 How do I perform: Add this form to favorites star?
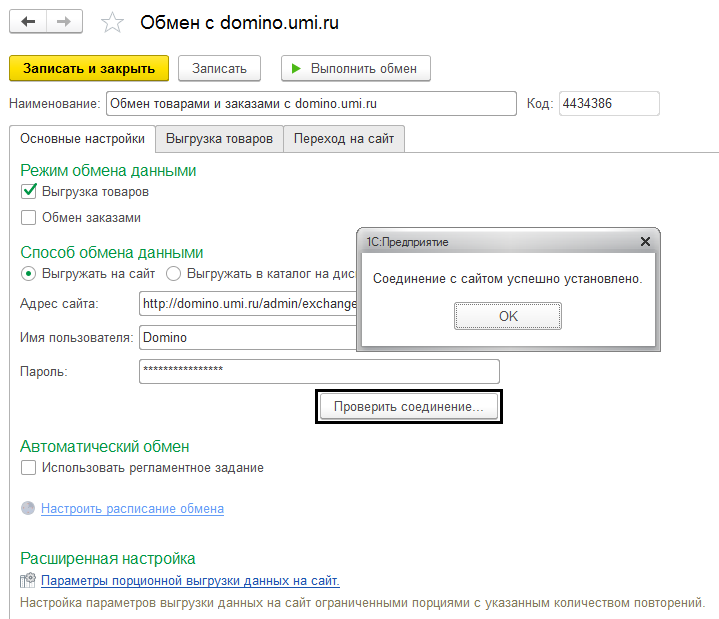pyautogui.click(x=114, y=23)
